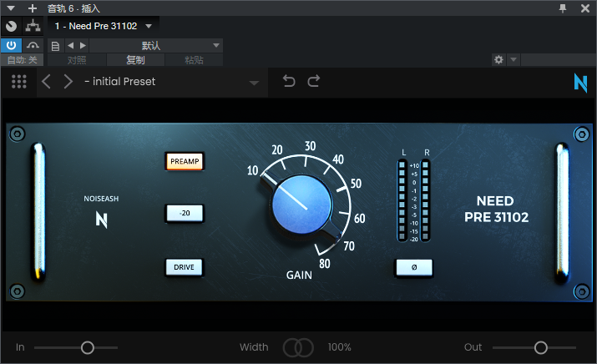Open the routing/sidechain icon
The image size is (597, 364).
tap(33, 26)
